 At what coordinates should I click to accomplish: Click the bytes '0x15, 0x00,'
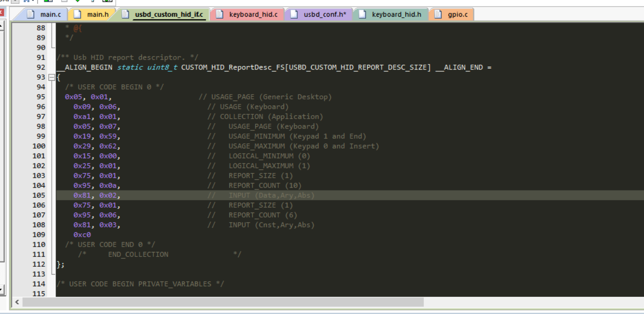pyautogui.click(x=97, y=156)
